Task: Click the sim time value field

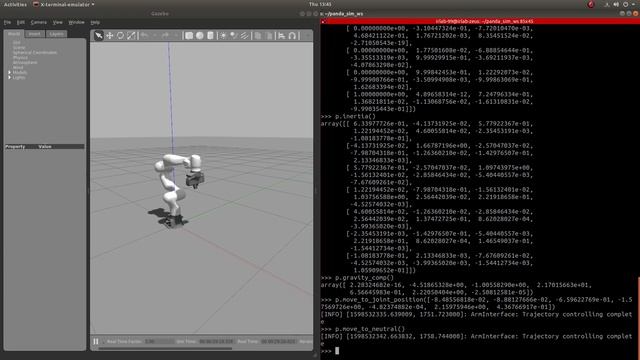Action: point(216,341)
